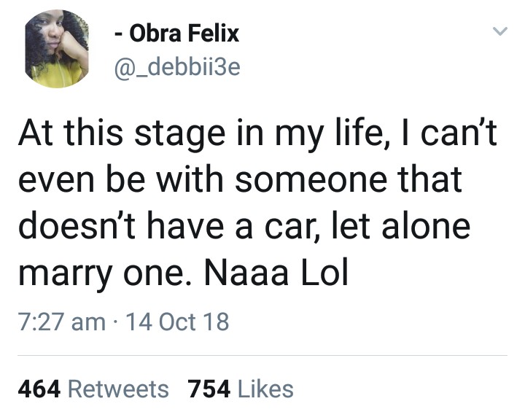Image resolution: width=525 pixels, height=420 pixels.
Task: Select the tweet text body
Action: 255,204
